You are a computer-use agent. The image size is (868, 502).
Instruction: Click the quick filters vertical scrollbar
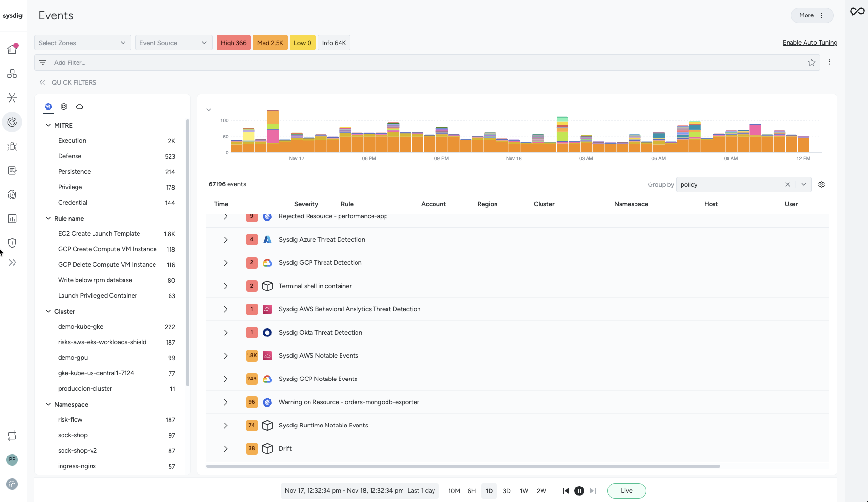click(x=187, y=252)
